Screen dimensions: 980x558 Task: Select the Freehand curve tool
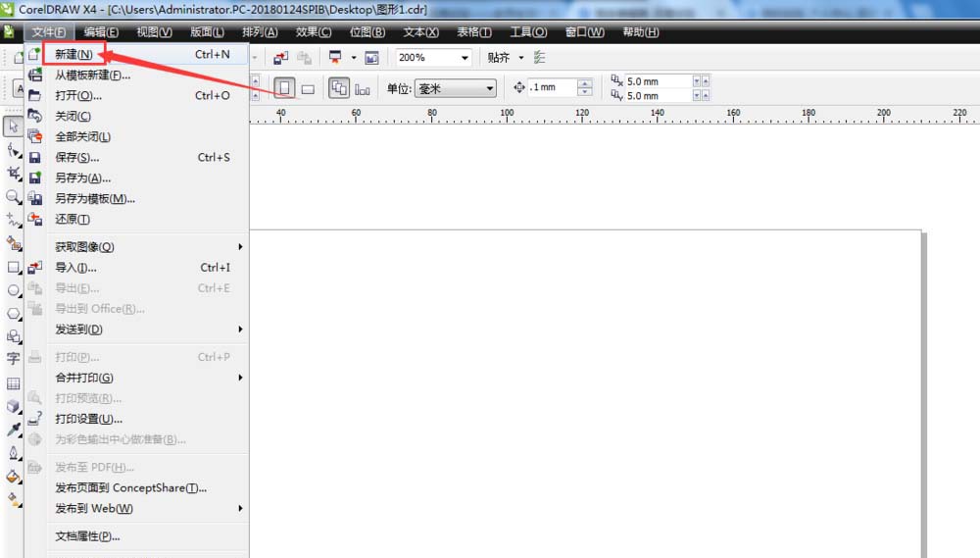[13, 221]
